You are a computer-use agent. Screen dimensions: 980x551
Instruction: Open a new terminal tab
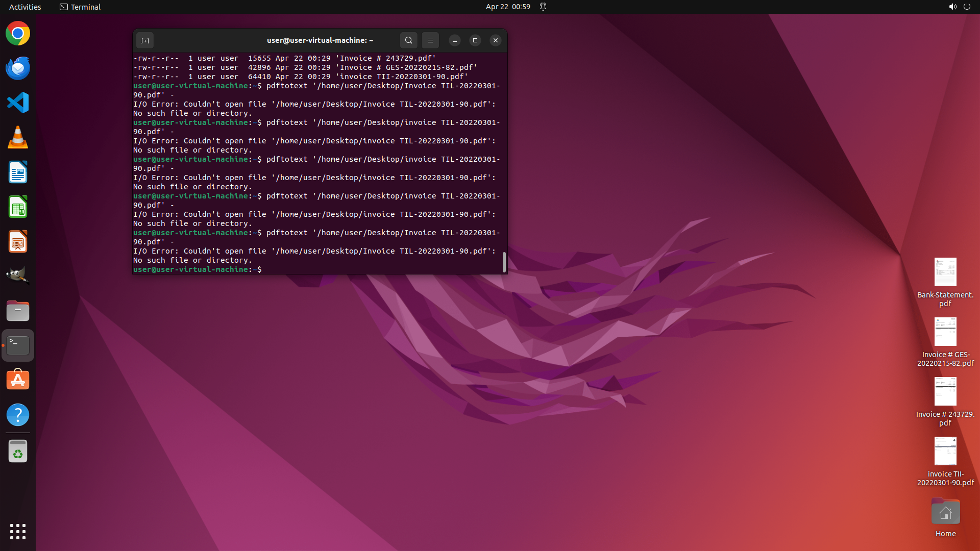coord(145,40)
